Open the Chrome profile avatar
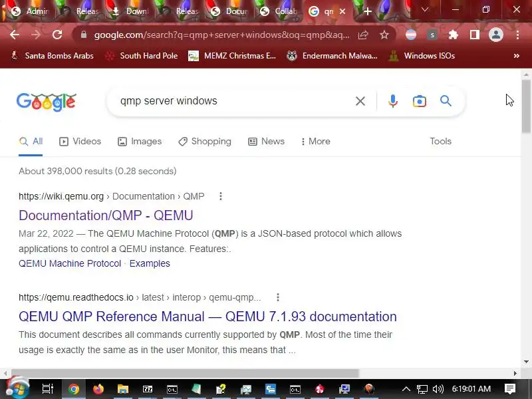The image size is (532, 399). coord(495,35)
